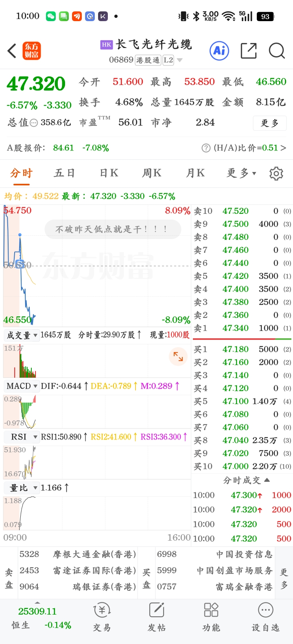293x644 pixels.
Task: Tap the Wi-Fi status icon
Action: click(229, 16)
